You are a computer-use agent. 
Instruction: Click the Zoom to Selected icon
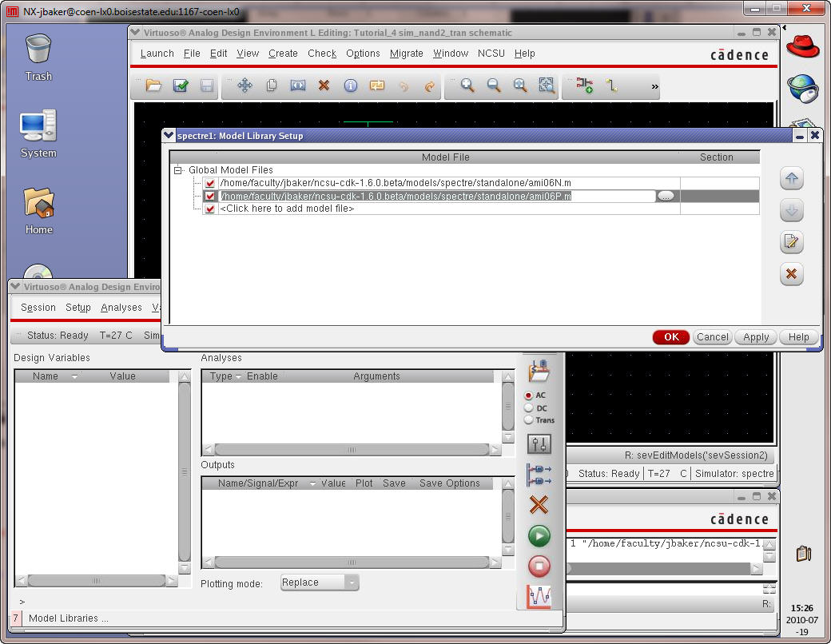click(547, 85)
